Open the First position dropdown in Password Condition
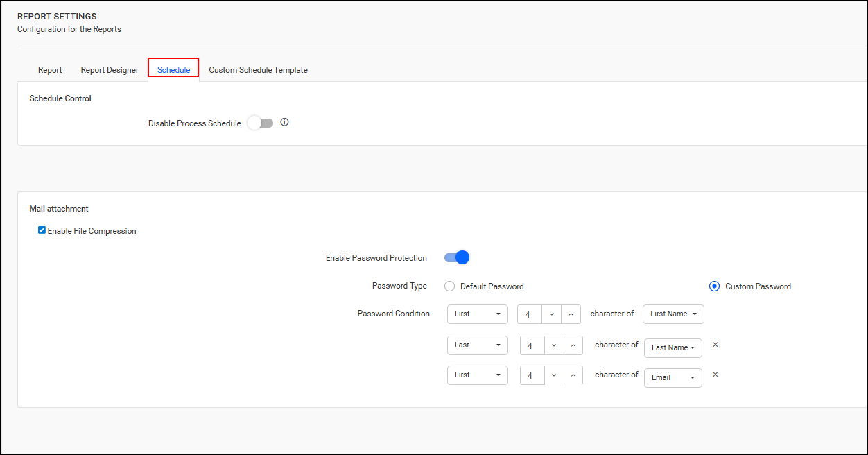This screenshot has width=868, height=455. (477, 314)
